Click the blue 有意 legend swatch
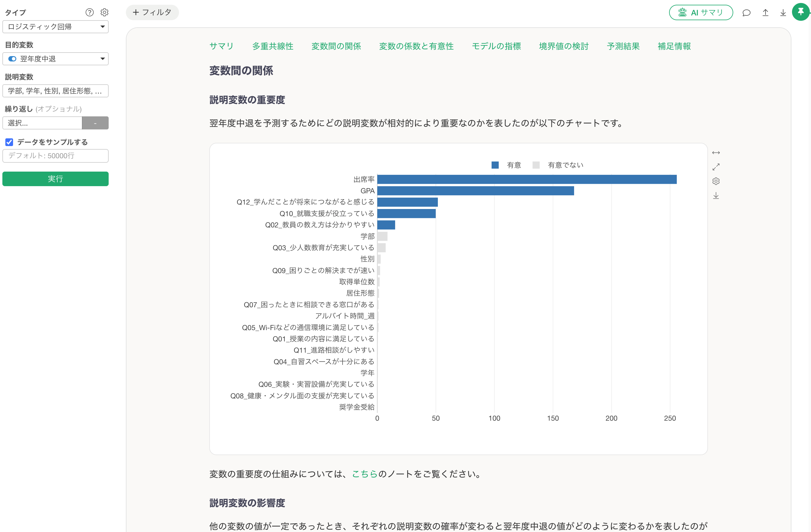 click(x=495, y=165)
